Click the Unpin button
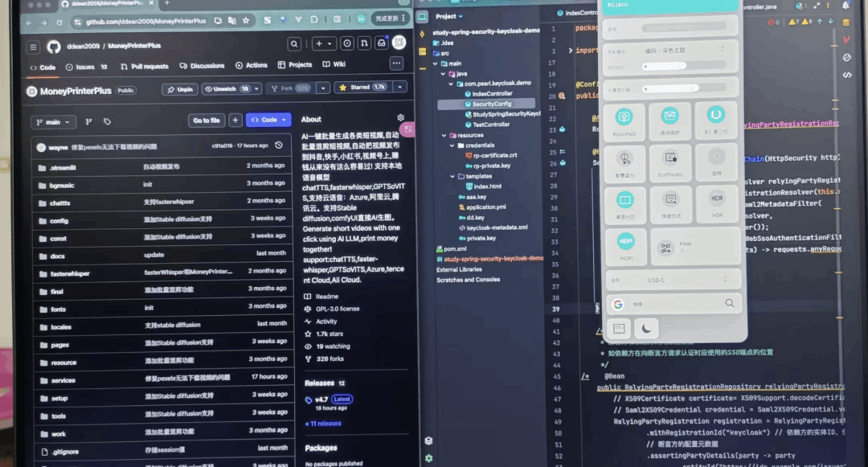The image size is (868, 467). (180, 89)
